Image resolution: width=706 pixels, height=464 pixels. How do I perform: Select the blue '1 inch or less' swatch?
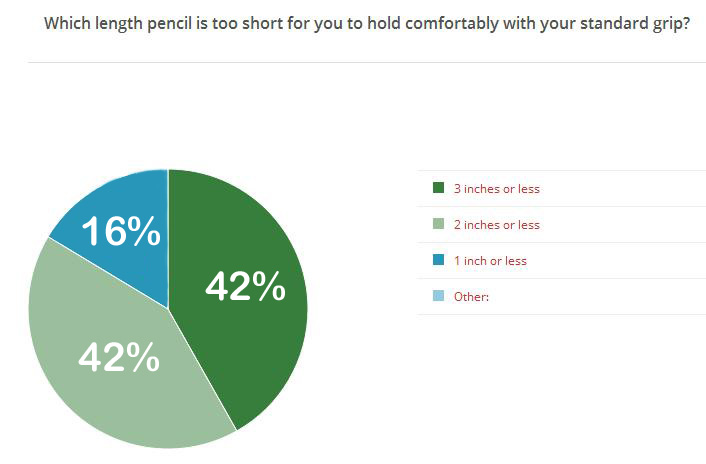pos(438,260)
